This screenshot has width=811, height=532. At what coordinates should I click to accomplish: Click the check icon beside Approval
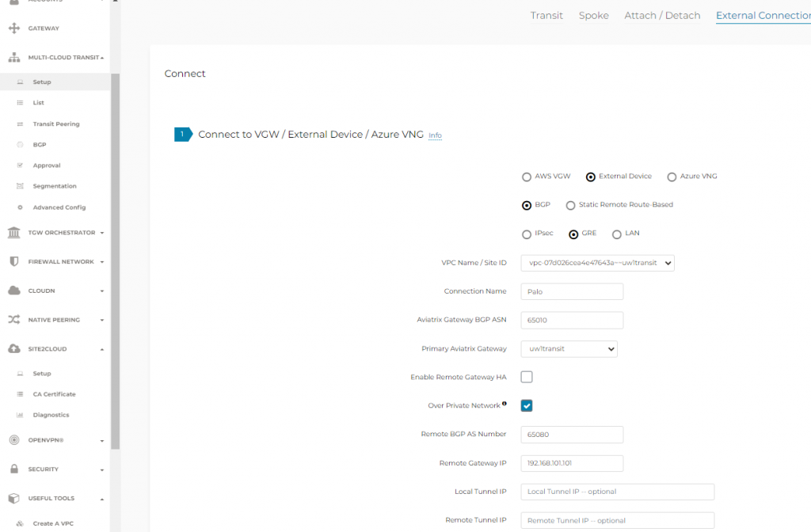(20, 165)
